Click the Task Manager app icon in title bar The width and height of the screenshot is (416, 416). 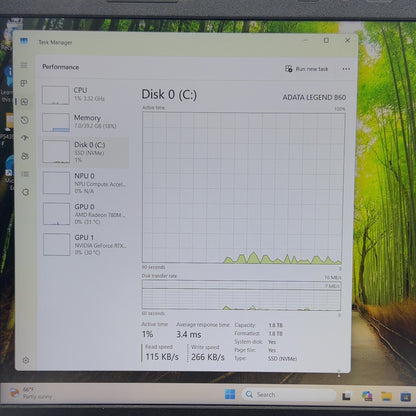pos(24,41)
